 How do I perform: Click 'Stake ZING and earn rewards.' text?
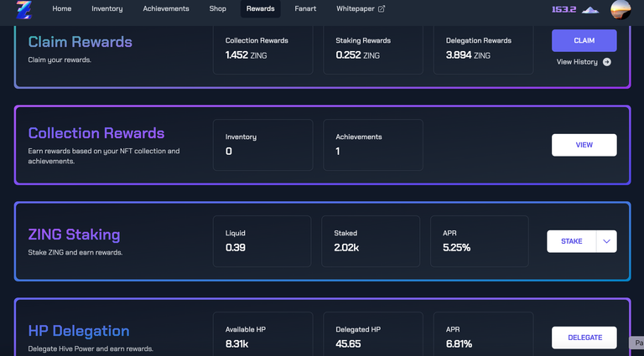(75, 253)
